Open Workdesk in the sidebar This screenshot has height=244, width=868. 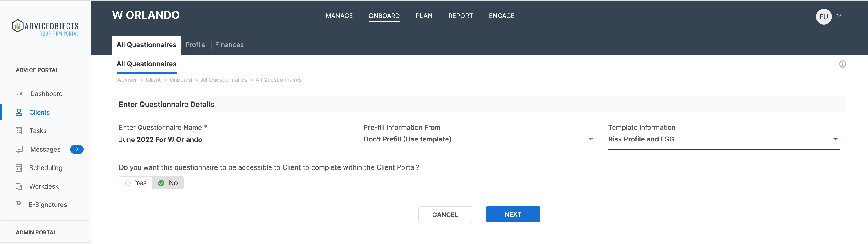point(44,186)
